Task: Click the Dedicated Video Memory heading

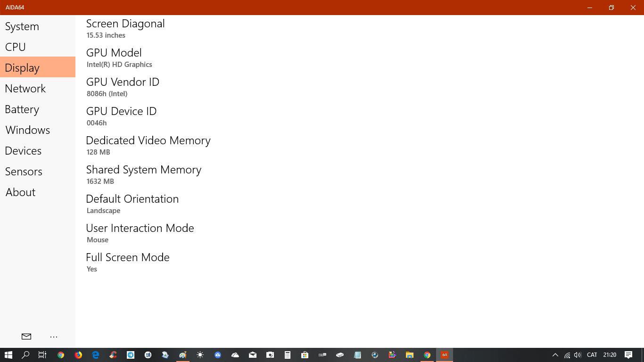Action: tap(148, 140)
